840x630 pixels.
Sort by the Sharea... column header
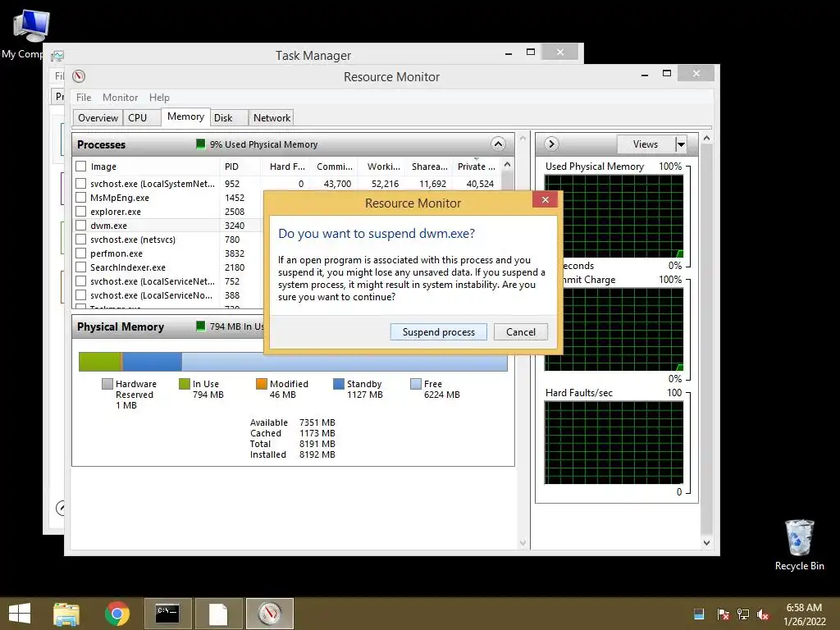pyautogui.click(x=428, y=167)
